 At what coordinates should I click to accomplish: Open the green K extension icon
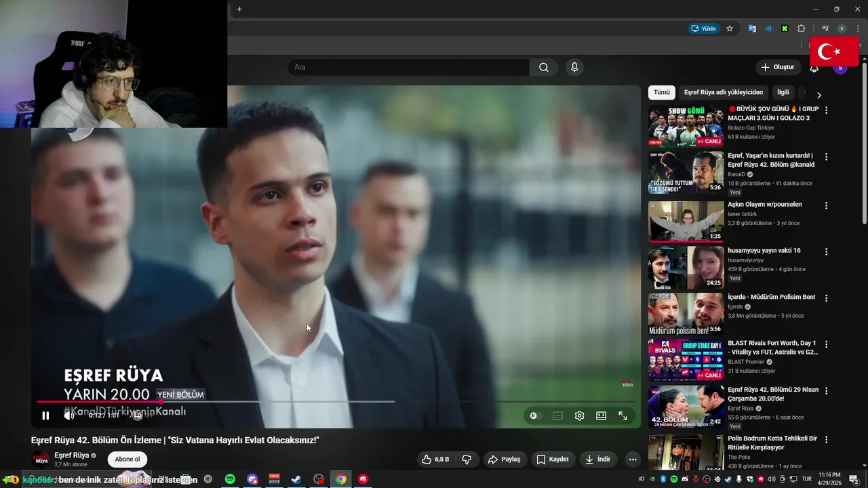[x=785, y=28]
